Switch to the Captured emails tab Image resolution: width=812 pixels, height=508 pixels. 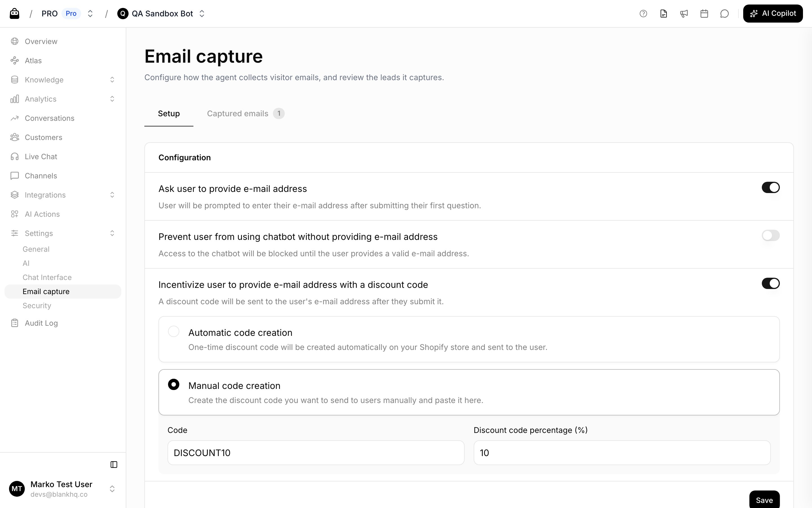point(246,113)
